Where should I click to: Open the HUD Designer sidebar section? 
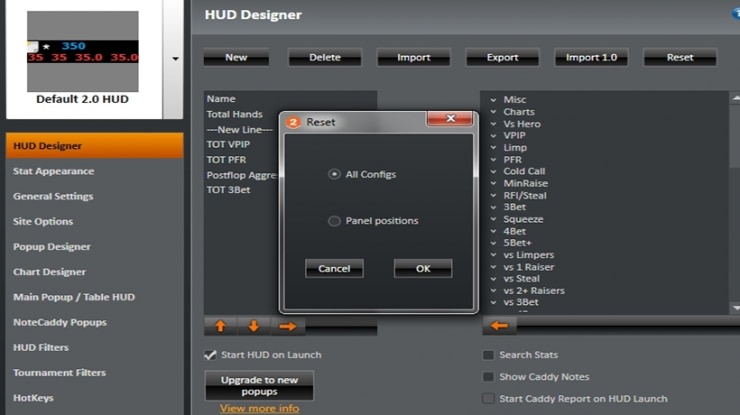(94, 146)
